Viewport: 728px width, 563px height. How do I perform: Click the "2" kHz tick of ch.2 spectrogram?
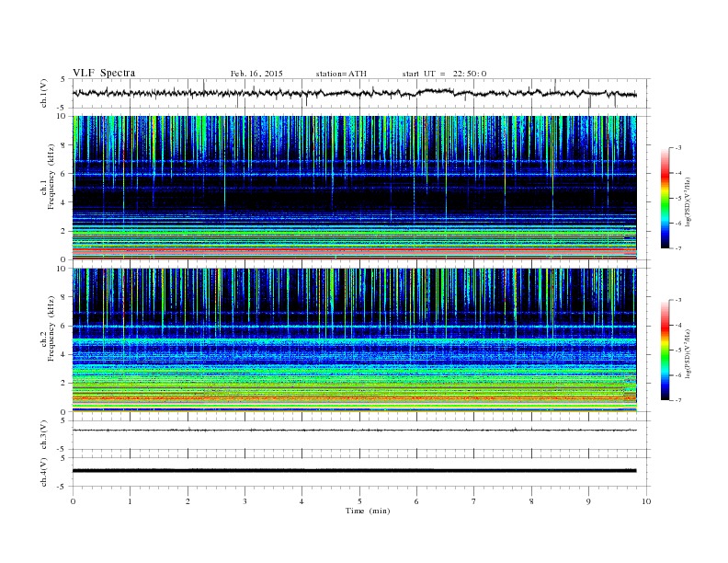point(63,384)
